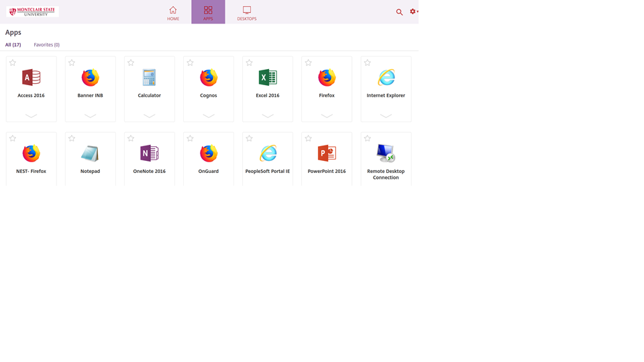Open the settings gear dropdown menu

[x=413, y=11]
